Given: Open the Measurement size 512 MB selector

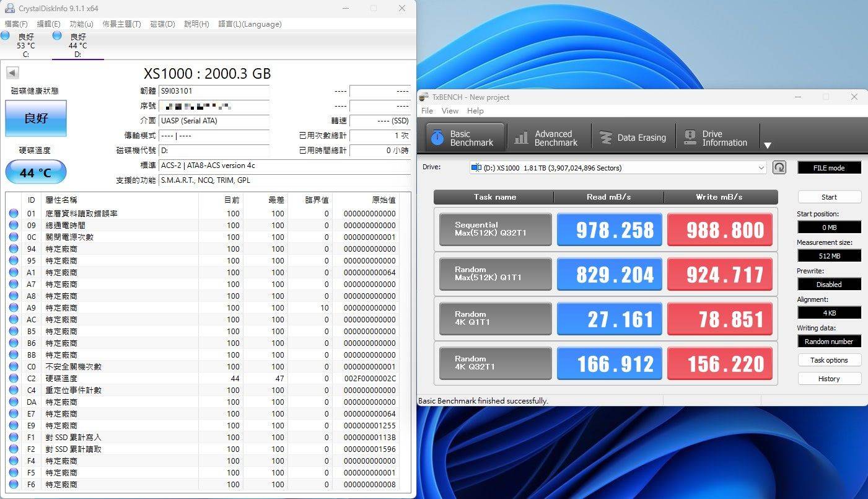Looking at the screenshot, I should tap(829, 255).
